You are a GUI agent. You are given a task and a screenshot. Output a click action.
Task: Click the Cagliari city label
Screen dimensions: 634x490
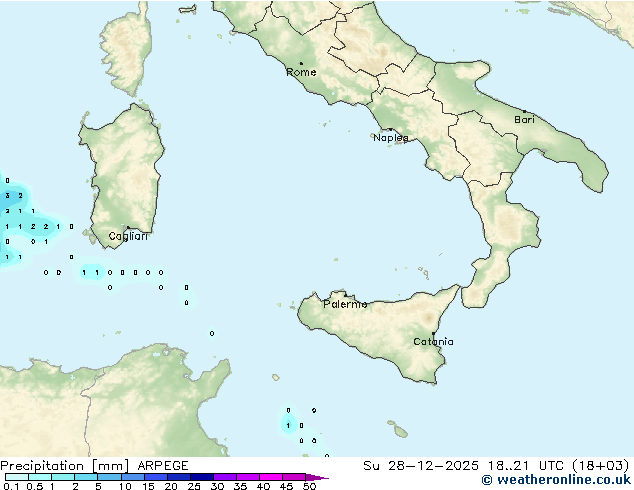click(128, 236)
